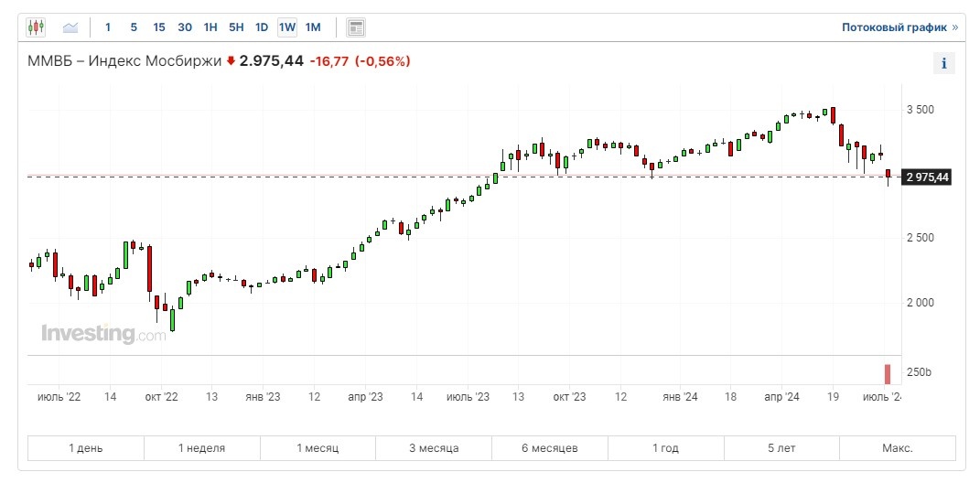The height and width of the screenshot is (483, 980).
Task: Choose the 1 год range tab
Action: tap(665, 448)
